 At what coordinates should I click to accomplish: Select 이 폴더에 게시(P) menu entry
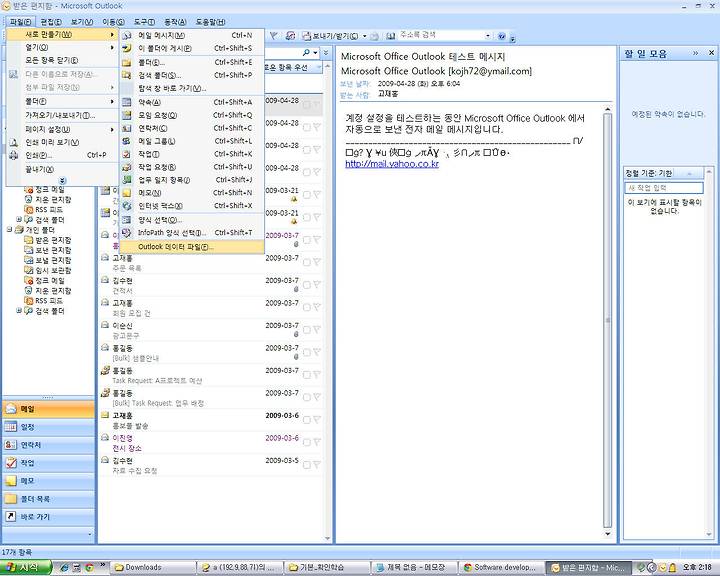coord(192,48)
